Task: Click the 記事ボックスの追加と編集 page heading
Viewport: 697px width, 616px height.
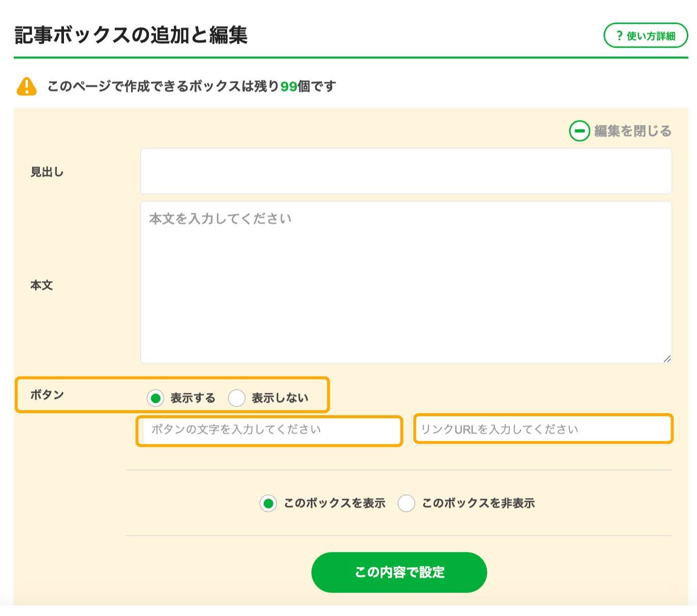Action: point(131,35)
